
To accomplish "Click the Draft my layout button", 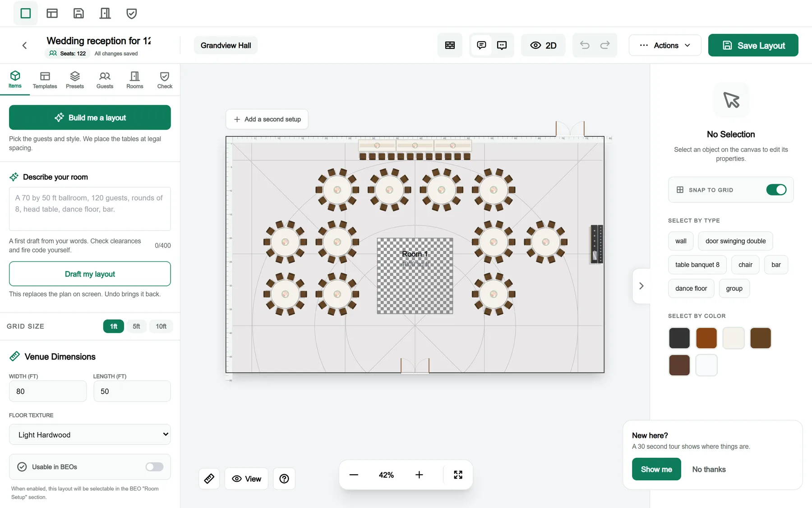I will pos(90,274).
